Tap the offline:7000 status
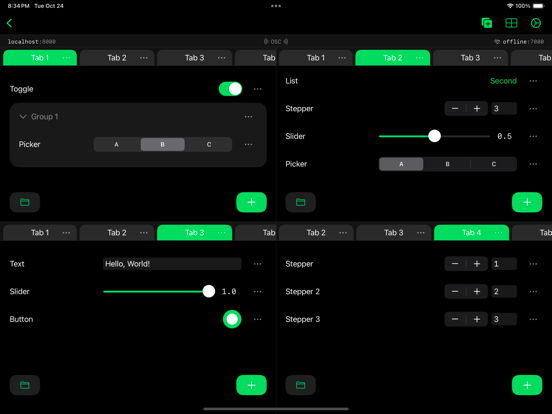This screenshot has height=414, width=552. (519, 42)
